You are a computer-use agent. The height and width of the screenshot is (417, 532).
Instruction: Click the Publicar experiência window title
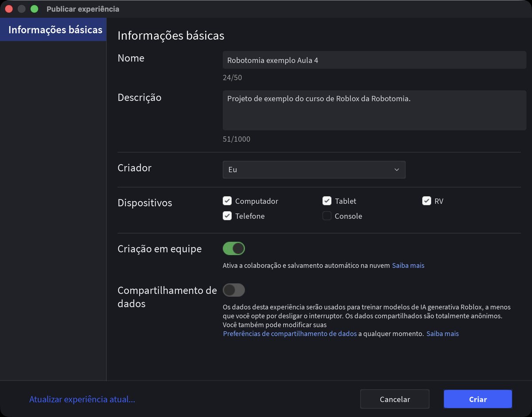83,9
